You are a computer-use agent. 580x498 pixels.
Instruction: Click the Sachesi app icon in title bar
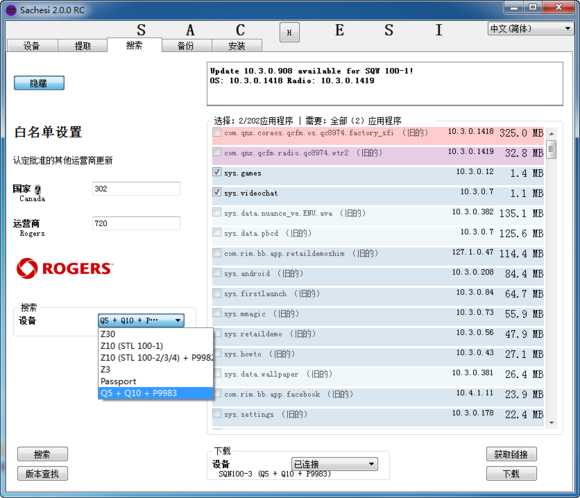click(11, 10)
